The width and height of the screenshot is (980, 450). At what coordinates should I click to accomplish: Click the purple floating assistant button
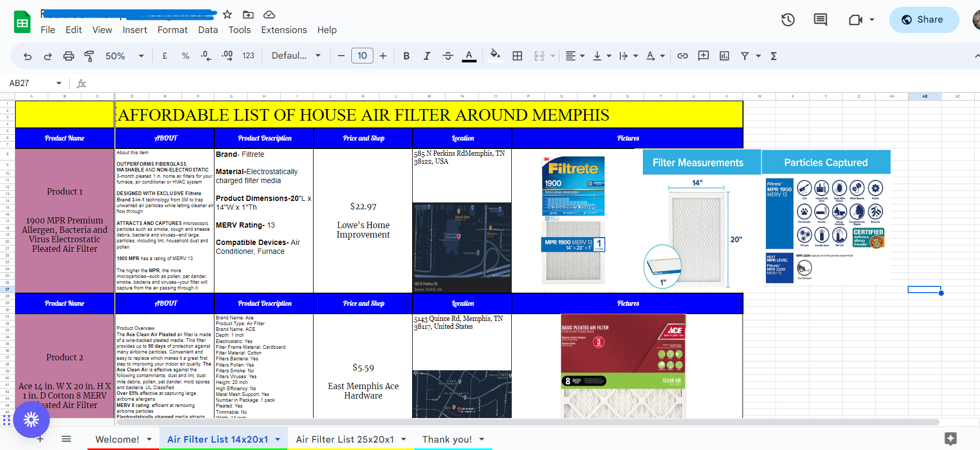[31, 419]
